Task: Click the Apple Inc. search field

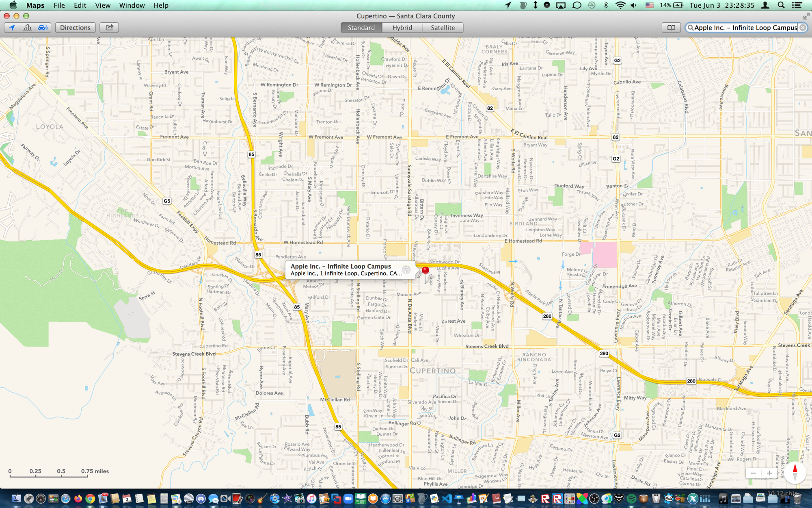Action: (x=745, y=28)
